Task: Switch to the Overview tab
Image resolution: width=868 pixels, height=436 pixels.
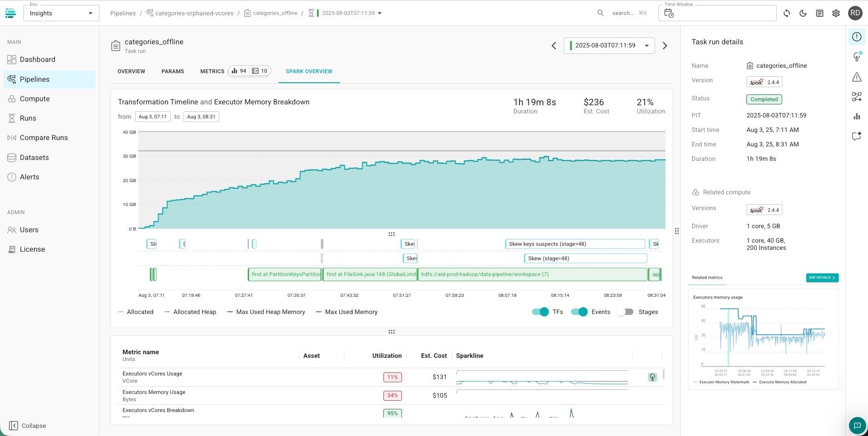Action: click(x=131, y=71)
